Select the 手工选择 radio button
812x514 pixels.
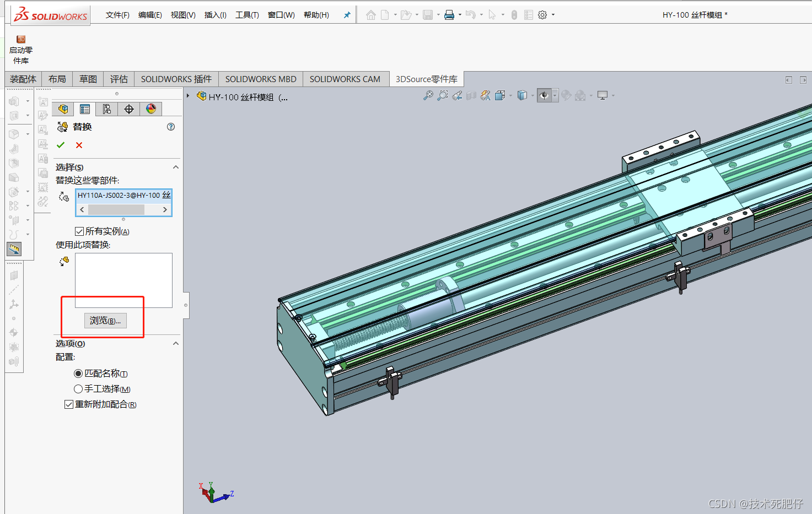tap(78, 389)
